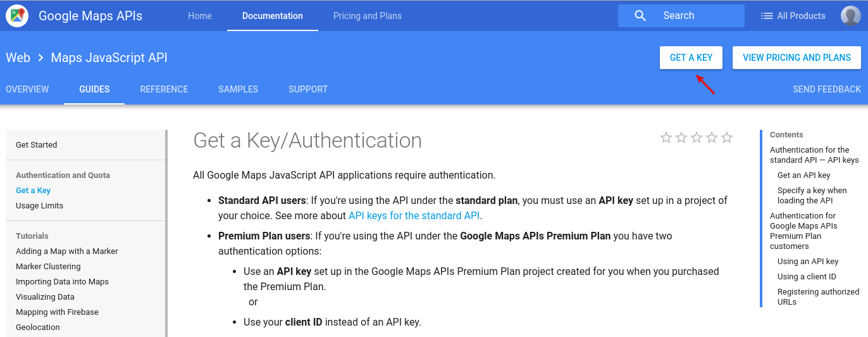
Task: Jump to Using a client ID section
Action: tap(807, 277)
